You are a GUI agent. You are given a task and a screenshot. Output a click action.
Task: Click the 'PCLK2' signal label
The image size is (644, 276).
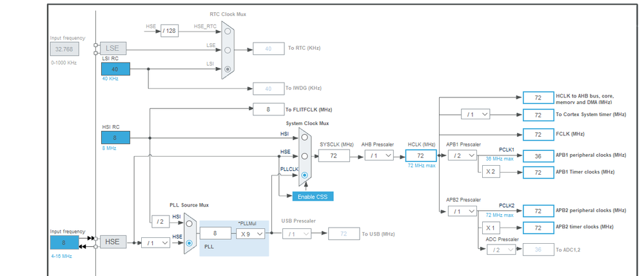tap(507, 205)
